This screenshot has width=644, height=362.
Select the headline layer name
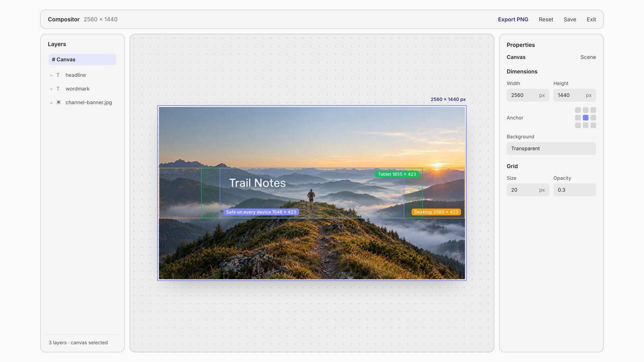[76, 75]
